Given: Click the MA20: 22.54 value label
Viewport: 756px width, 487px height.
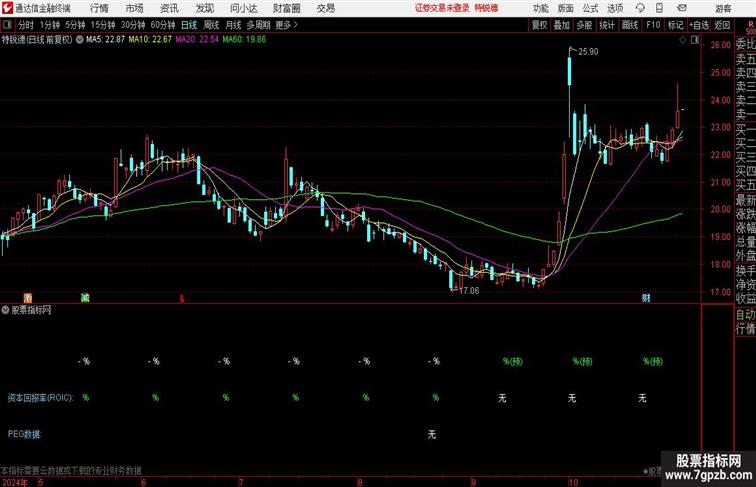Looking at the screenshot, I should [x=197, y=40].
